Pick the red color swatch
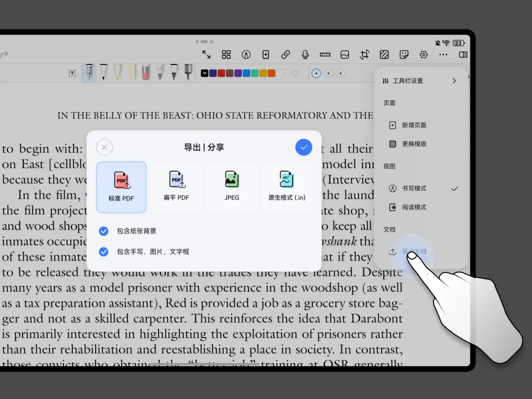532x399 pixels. pos(221,73)
